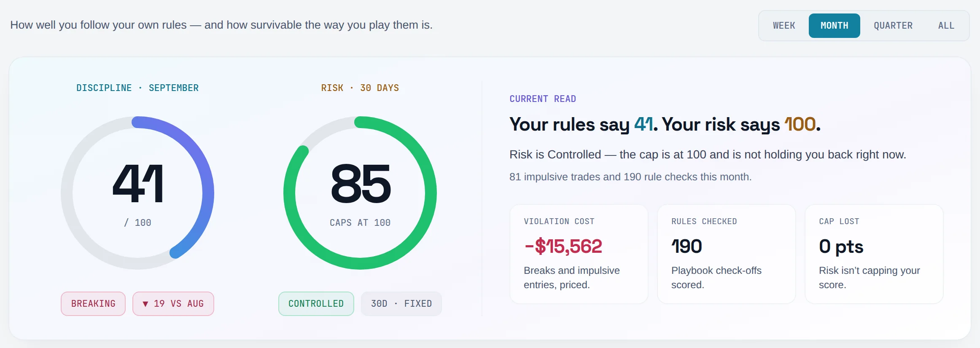Click the CONTROLLED risk badge
The image size is (980, 348).
[x=316, y=304]
